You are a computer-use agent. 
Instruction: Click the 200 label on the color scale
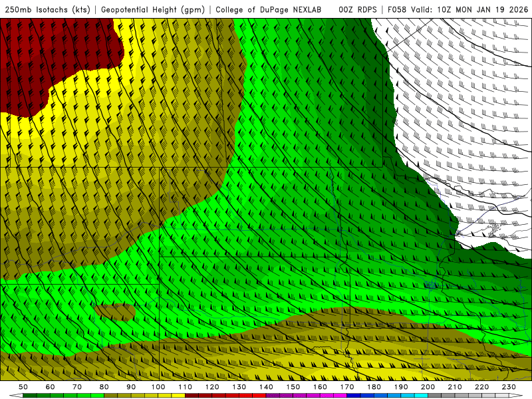(x=428, y=387)
